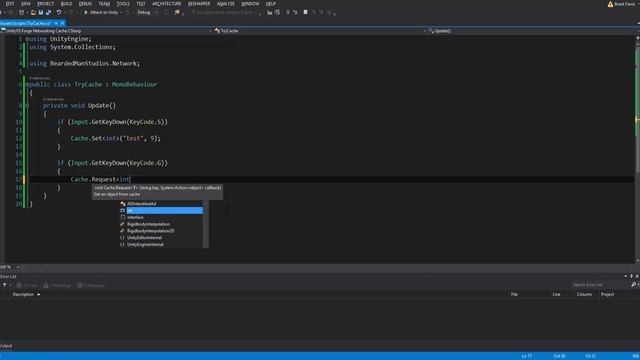Image resolution: width=640 pixels, height=360 pixels.
Task: Open the Debug configuration dropdown
Action: coord(147,13)
